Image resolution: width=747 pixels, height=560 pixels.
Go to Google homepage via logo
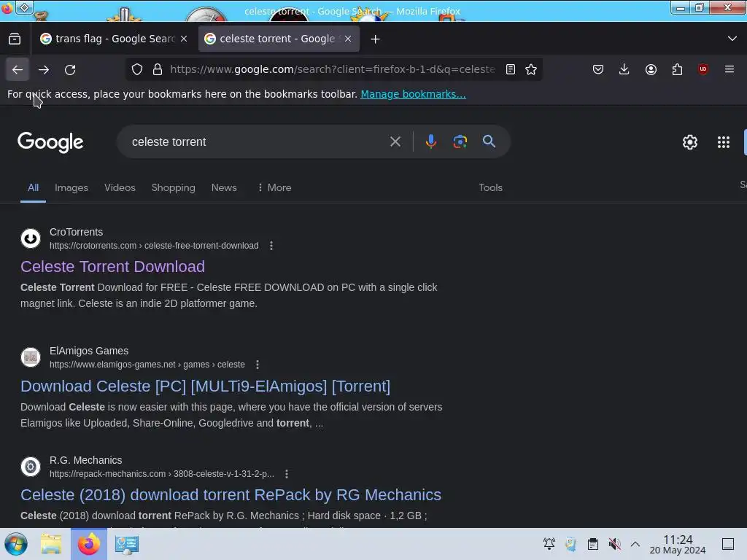pyautogui.click(x=50, y=142)
